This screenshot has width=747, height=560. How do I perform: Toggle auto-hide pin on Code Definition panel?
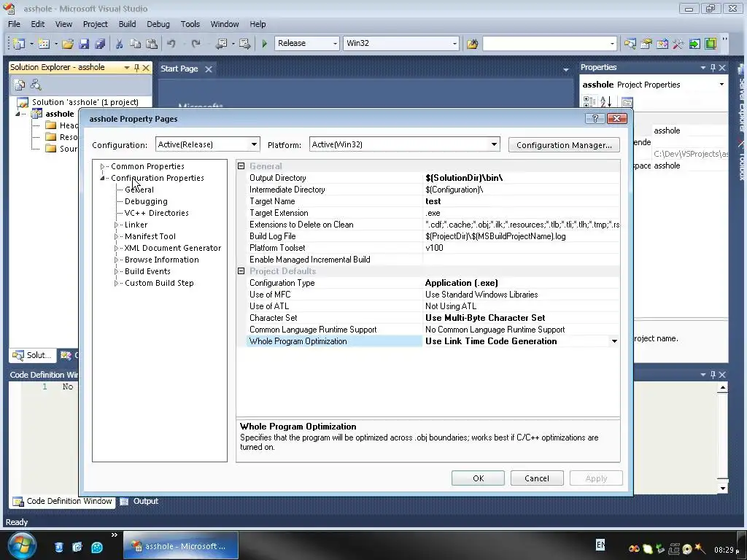713,375
